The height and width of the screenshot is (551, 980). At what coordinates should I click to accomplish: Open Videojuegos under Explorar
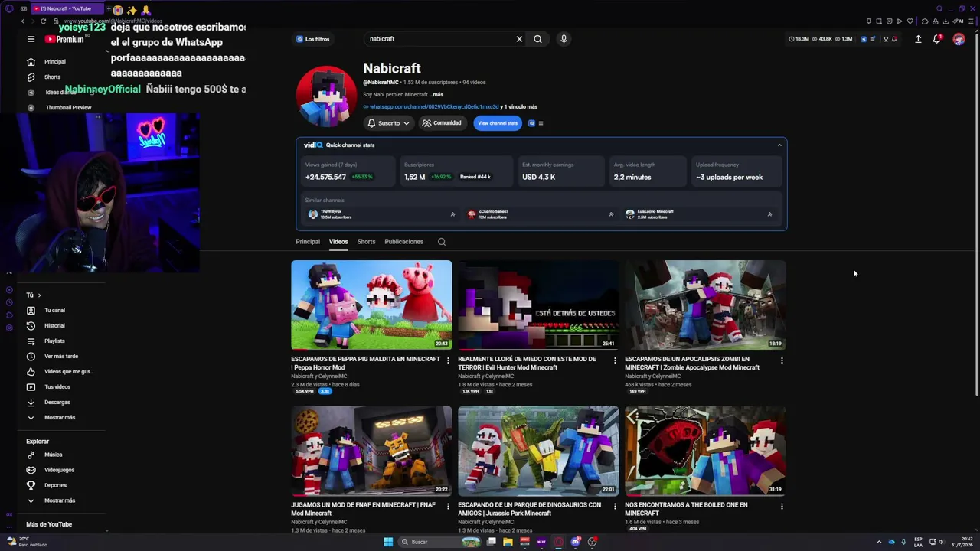(59, 470)
